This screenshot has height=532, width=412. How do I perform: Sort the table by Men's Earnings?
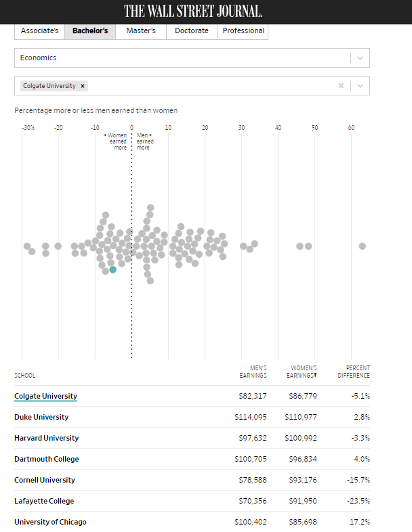(x=253, y=372)
